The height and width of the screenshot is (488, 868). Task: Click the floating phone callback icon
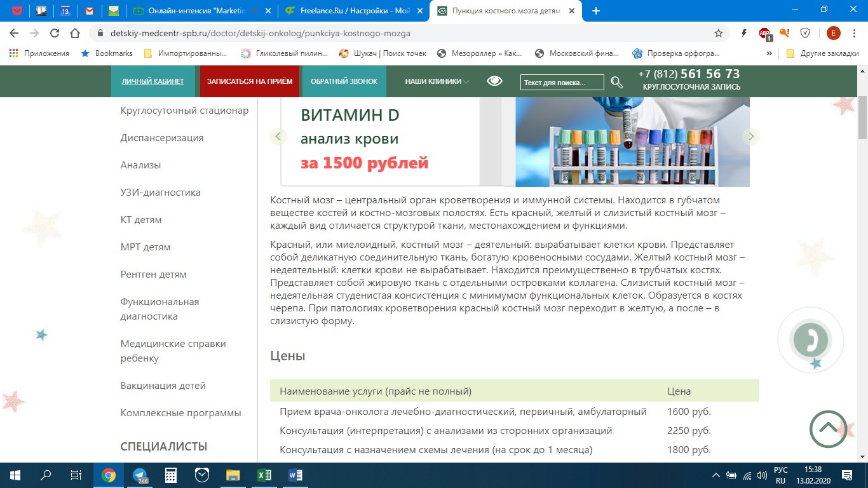coord(811,339)
